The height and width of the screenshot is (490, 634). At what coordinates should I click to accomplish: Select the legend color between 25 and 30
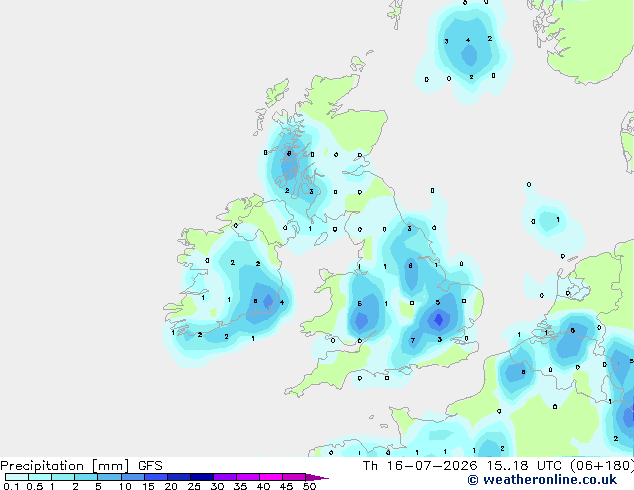point(202,477)
